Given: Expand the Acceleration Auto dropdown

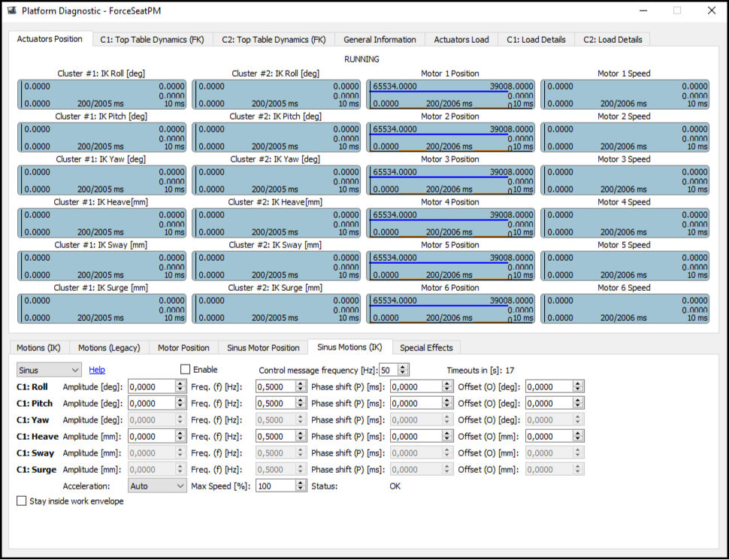Looking at the screenshot, I should pos(156,486).
